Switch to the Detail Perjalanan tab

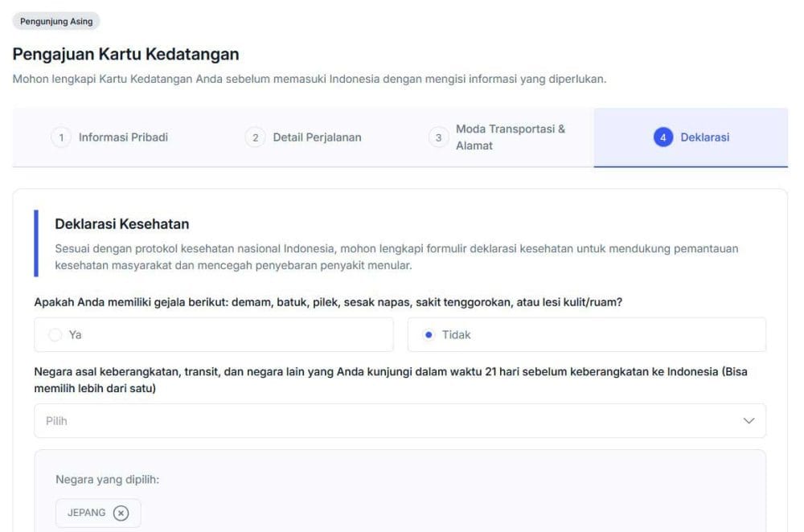pyautogui.click(x=317, y=137)
